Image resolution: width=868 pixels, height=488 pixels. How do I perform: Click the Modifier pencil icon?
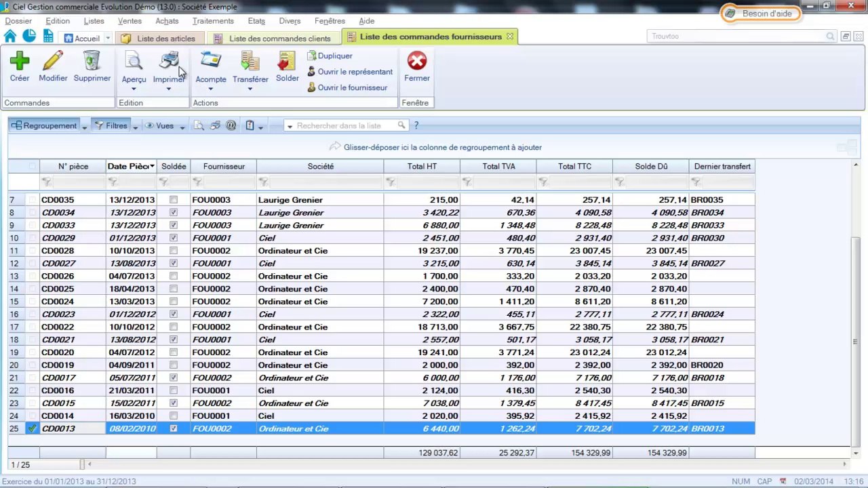pos(53,61)
